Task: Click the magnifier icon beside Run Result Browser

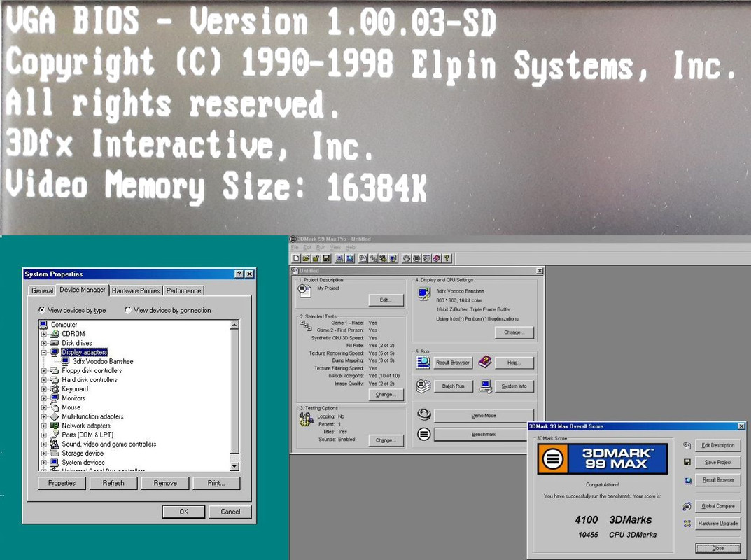Action: coord(423,362)
